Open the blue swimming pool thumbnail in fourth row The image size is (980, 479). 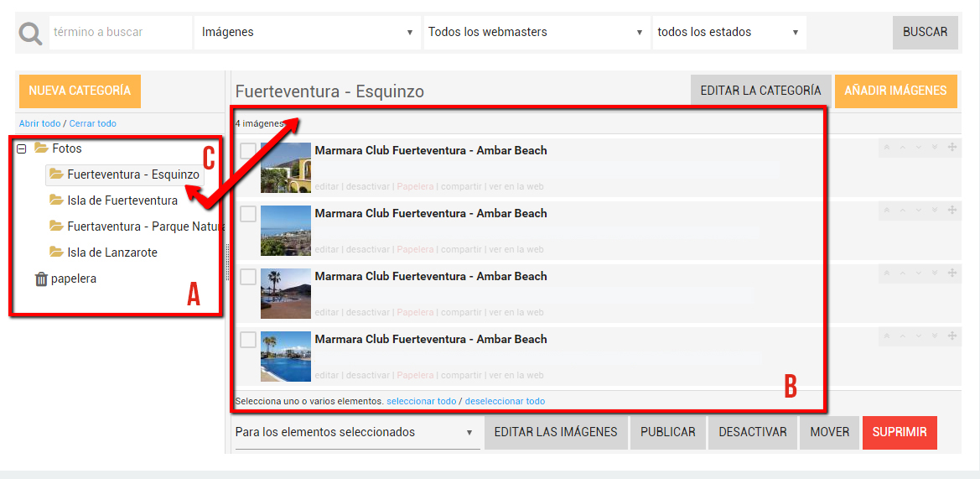pos(286,357)
